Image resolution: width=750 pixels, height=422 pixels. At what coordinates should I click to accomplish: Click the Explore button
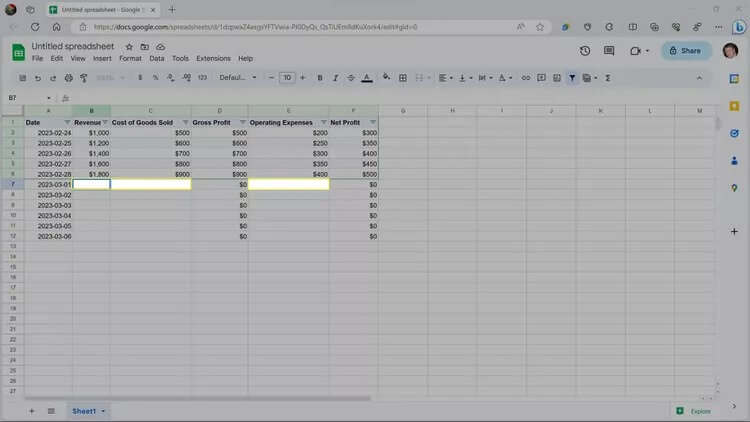pos(695,411)
